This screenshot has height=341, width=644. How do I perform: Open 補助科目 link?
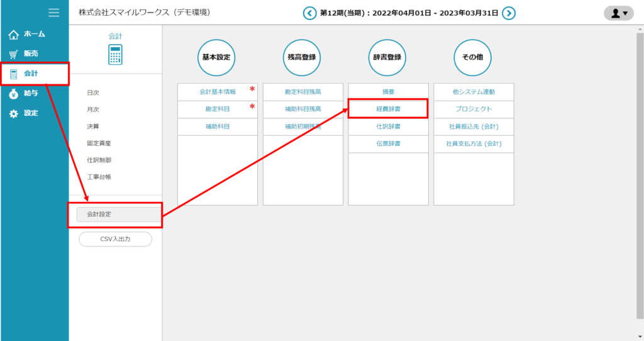pos(218,126)
